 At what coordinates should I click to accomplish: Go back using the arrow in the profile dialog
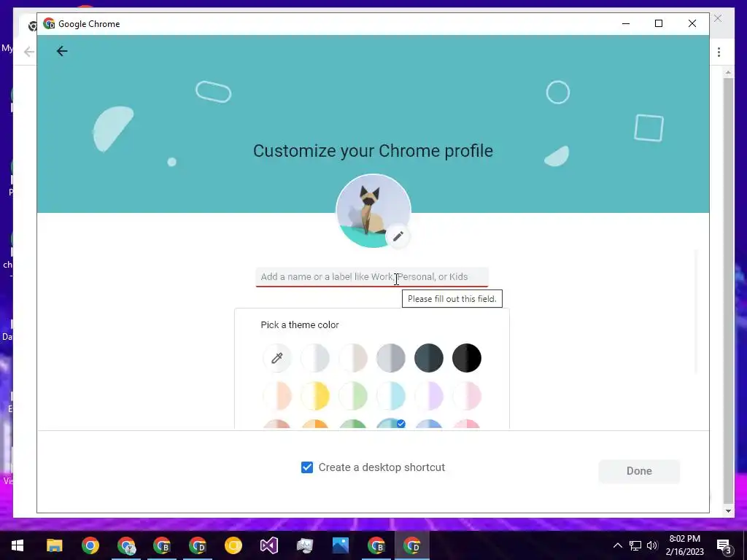tap(62, 51)
